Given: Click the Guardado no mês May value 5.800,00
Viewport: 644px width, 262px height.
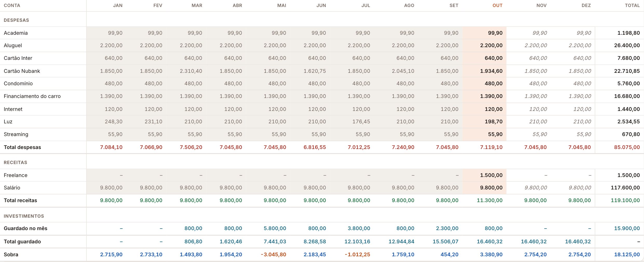Looking at the screenshot, I should 275,228.
